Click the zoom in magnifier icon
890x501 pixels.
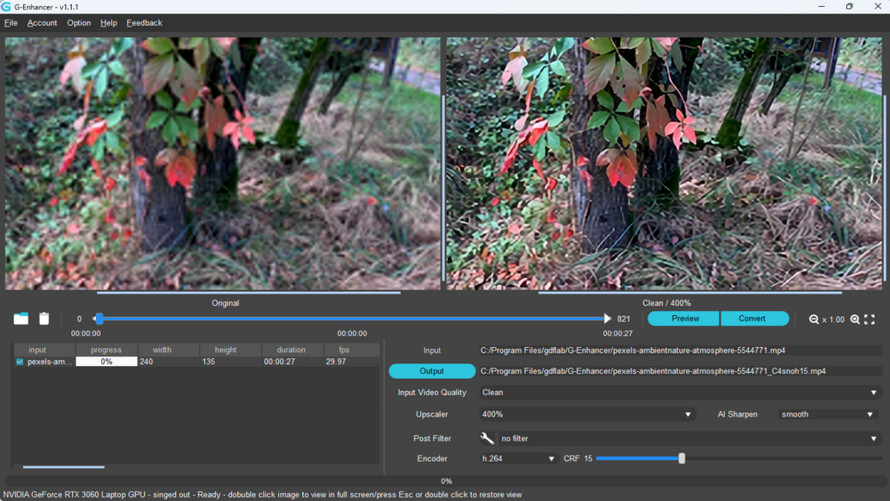click(855, 319)
